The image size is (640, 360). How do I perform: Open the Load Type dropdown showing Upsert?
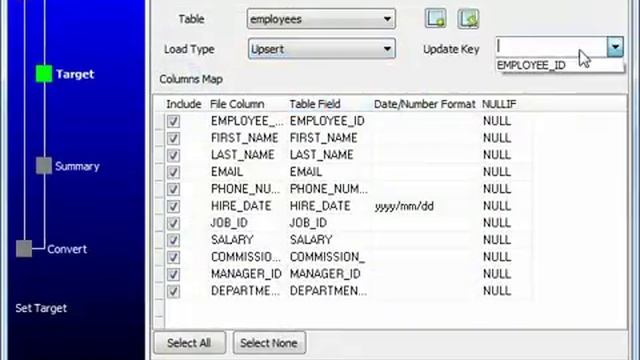coord(321,49)
